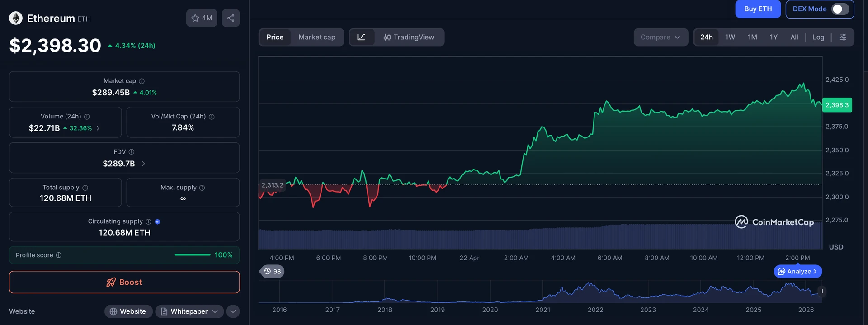
Task: Click the Ethereum logo icon
Action: (16, 18)
